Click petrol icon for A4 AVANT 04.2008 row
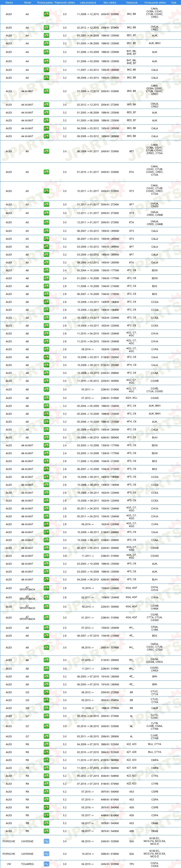Viewport: 181px width, 868px height. [x=46, y=128]
